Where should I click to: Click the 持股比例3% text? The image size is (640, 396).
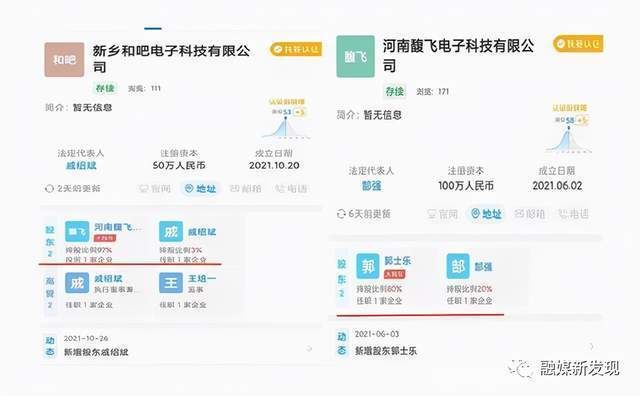pyautogui.click(x=180, y=250)
